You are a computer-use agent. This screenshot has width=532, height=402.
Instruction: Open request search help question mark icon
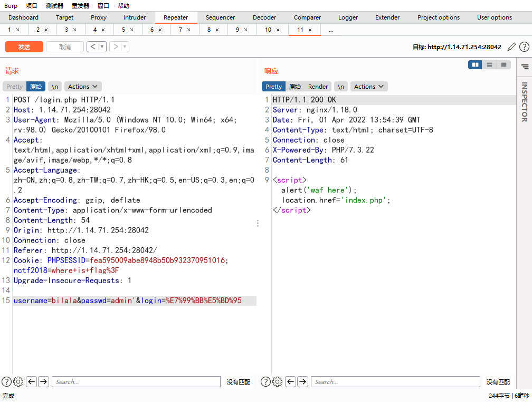(x=6, y=381)
